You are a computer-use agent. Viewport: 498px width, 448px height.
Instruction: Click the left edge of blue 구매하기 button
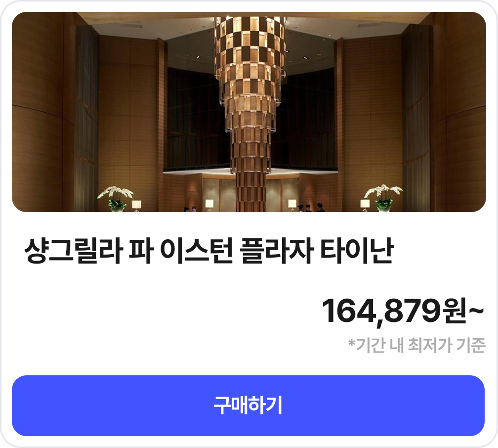(25, 405)
